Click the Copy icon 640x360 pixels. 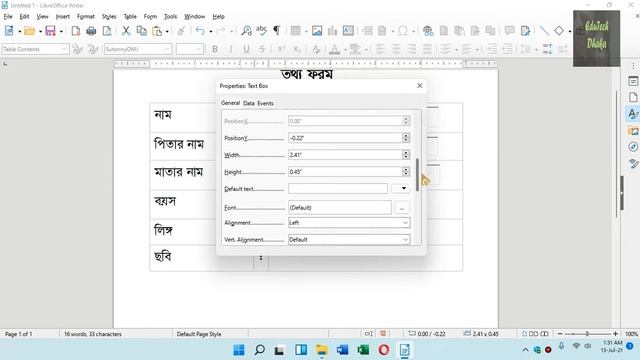click(x=142, y=31)
